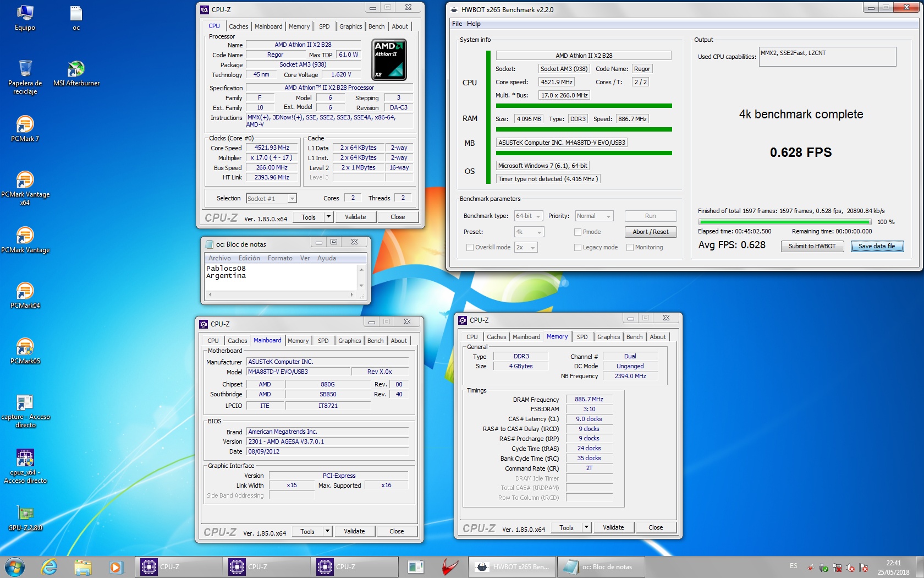Click the Abort / Reset button
Image resolution: width=924 pixels, height=578 pixels.
point(650,232)
